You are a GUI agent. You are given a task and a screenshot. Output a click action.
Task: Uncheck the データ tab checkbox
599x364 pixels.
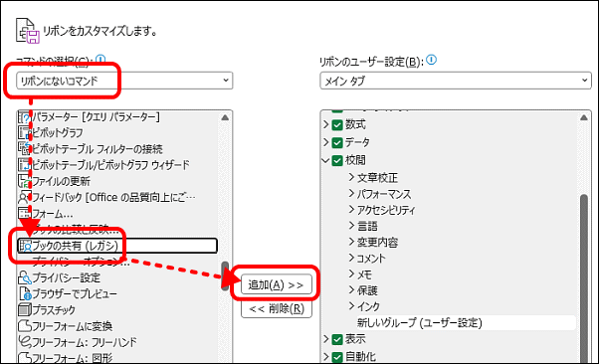[x=337, y=142]
